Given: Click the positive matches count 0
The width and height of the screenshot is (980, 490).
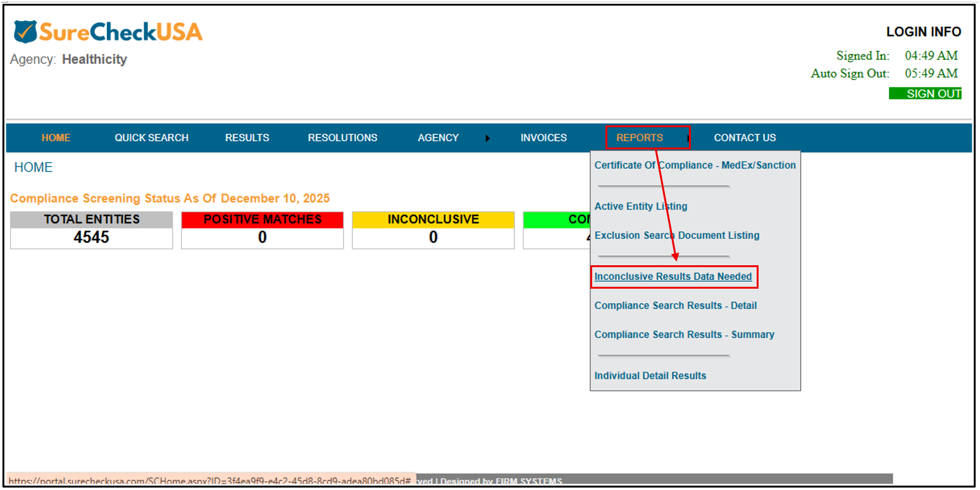Looking at the screenshot, I should 263,238.
